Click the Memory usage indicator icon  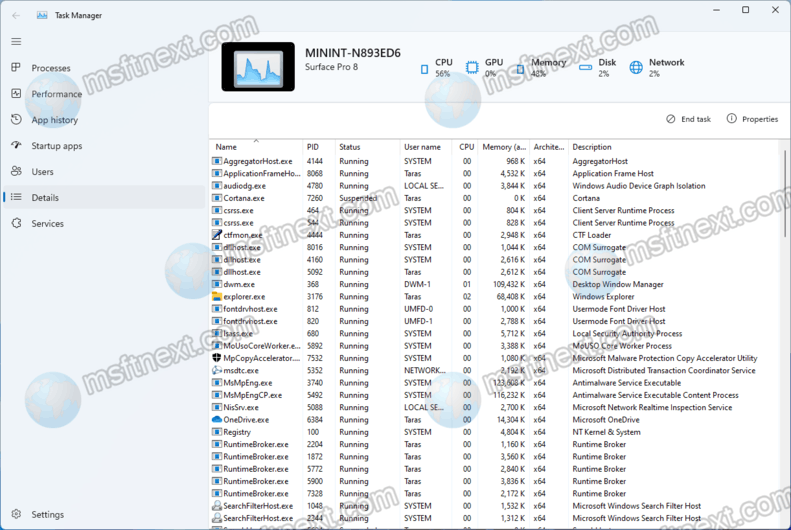[x=520, y=69]
